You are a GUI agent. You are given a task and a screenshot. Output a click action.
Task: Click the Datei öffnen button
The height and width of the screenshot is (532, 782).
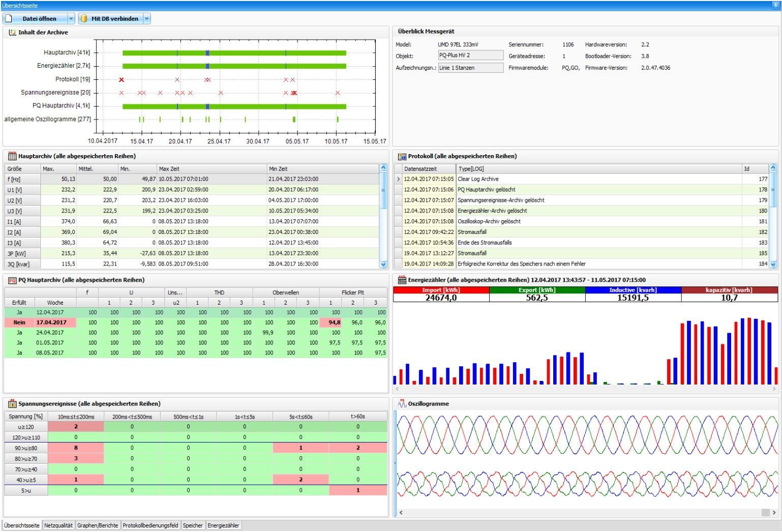pos(36,19)
